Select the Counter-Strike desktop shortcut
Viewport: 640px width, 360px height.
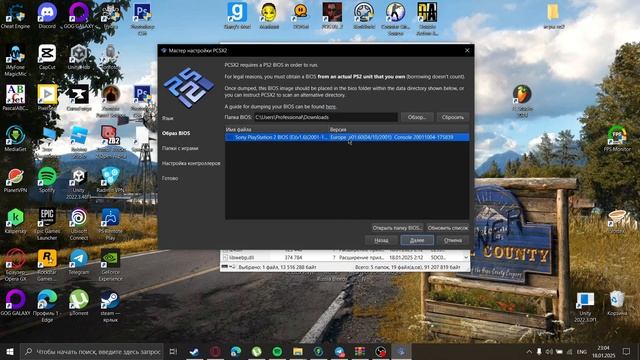click(x=396, y=18)
